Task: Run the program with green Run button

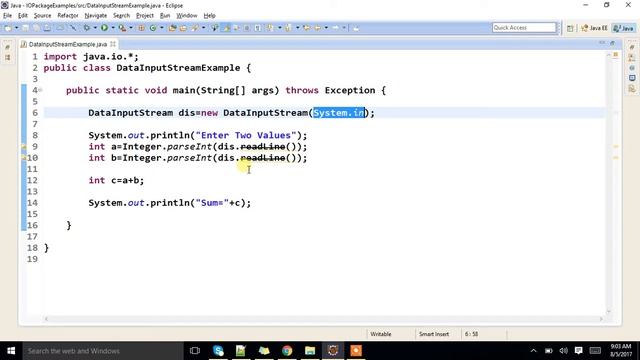Action: (104, 28)
